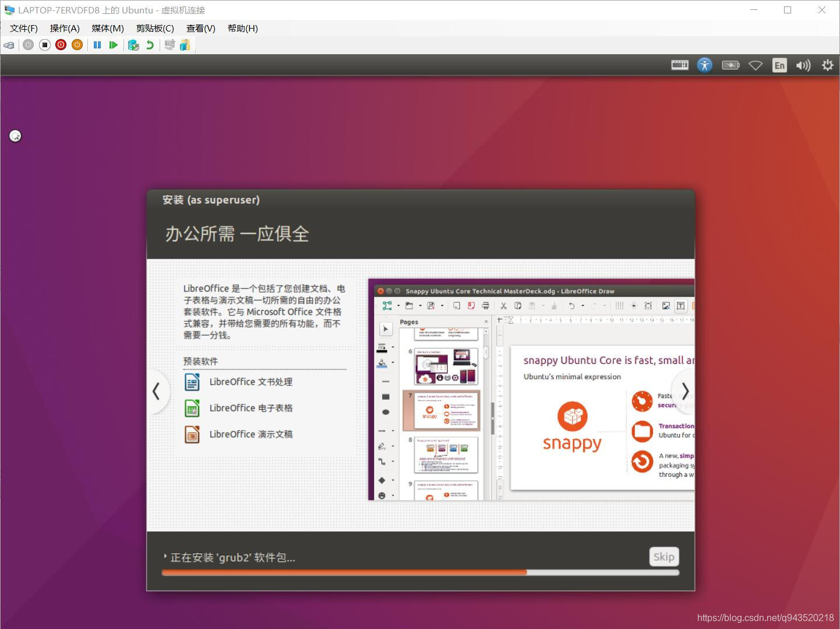840x629 pixels.
Task: Click the last toolbar icon with the ruler
Action: tap(185, 45)
